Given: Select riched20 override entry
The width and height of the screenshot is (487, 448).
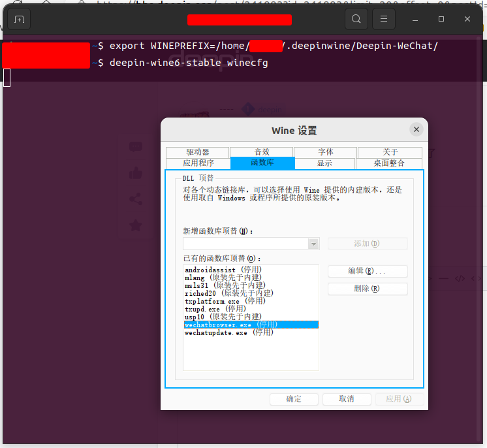Looking at the screenshot, I should [x=251, y=293].
